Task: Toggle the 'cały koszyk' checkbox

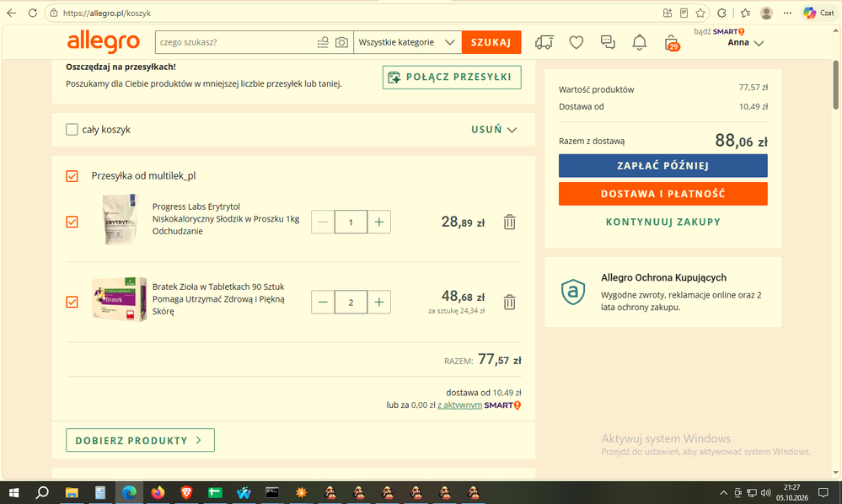Action: [x=72, y=129]
